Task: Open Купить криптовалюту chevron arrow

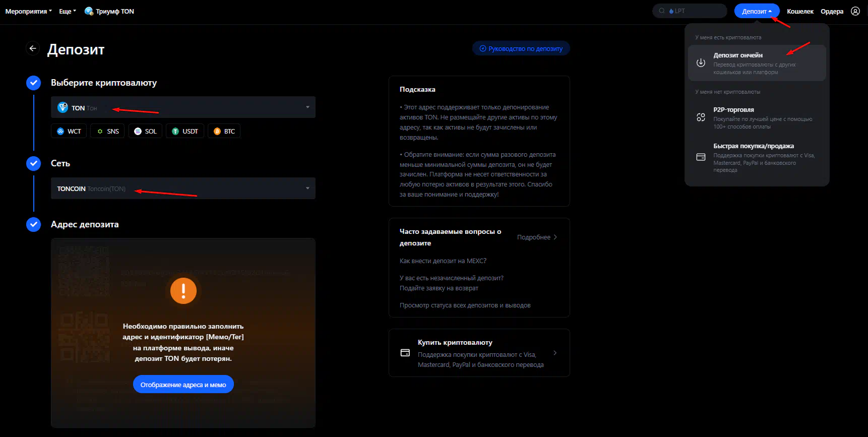Action: 555,353
